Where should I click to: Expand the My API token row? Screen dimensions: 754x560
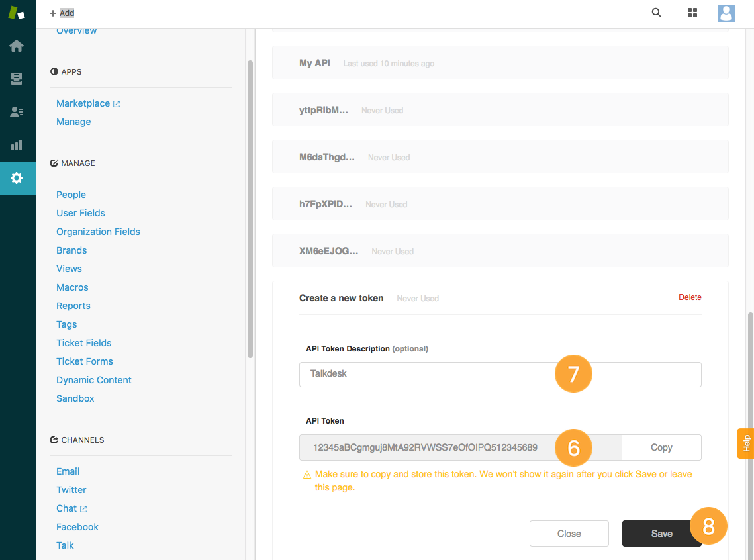tap(500, 63)
